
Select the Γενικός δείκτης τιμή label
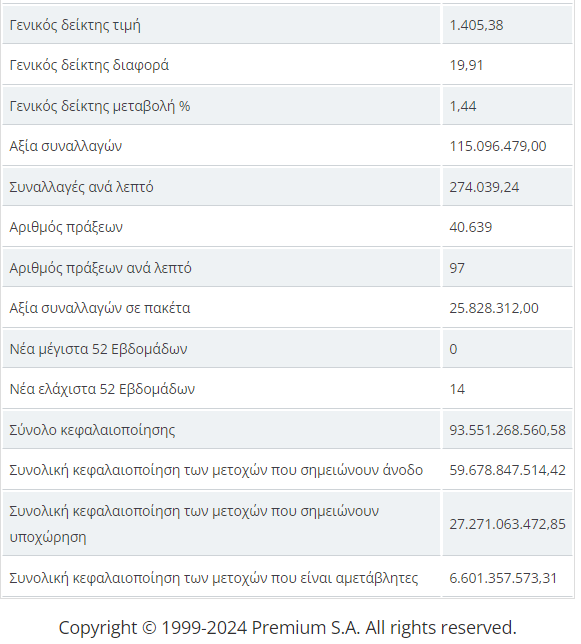click(75, 25)
